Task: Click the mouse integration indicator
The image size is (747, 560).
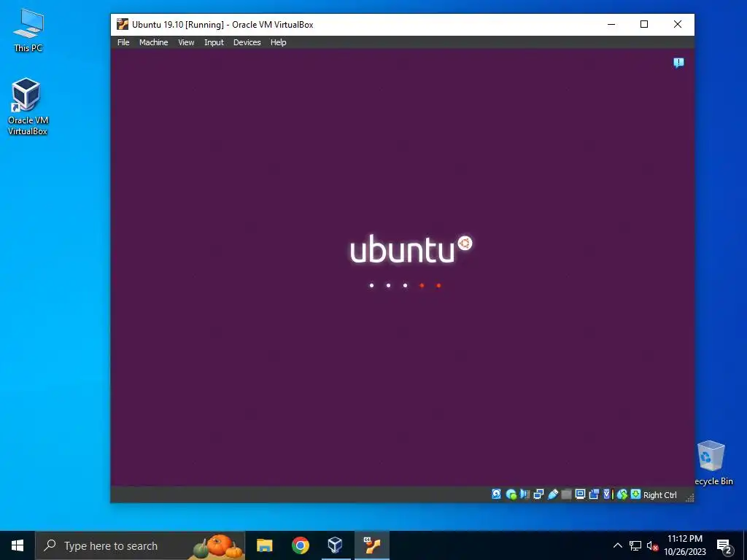Action: pos(622,494)
